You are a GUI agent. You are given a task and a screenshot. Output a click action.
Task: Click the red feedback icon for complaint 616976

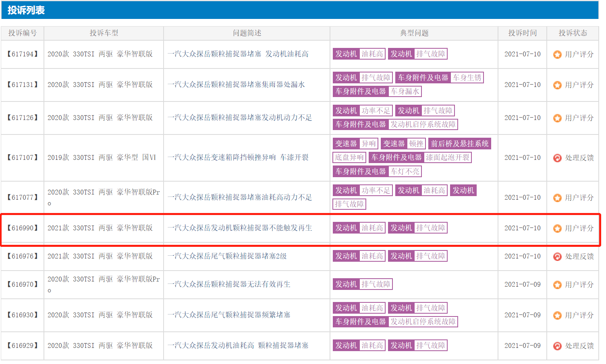pos(557,256)
